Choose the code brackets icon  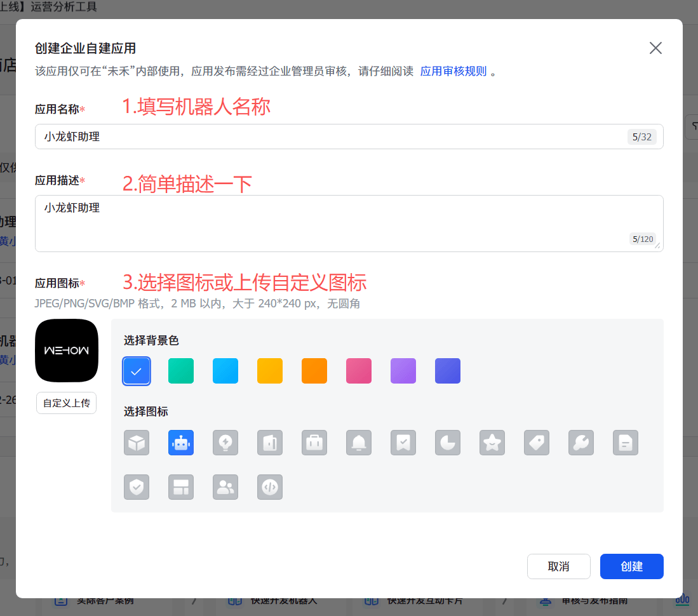[270, 487]
